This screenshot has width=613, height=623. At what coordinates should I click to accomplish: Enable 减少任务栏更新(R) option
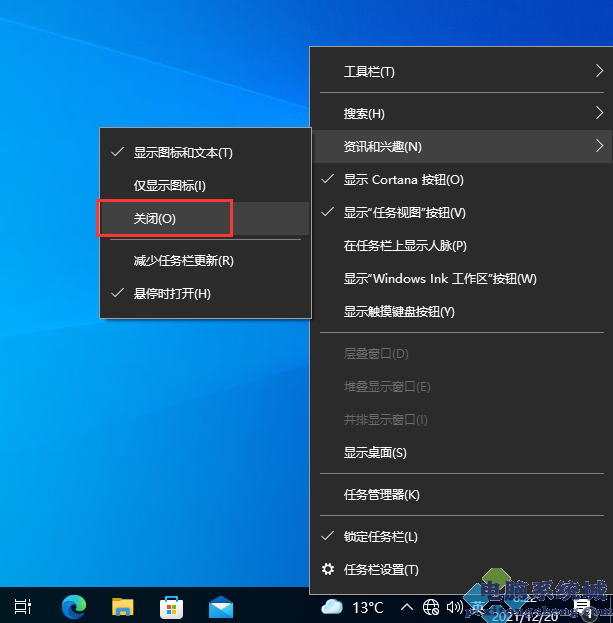pyautogui.click(x=205, y=261)
